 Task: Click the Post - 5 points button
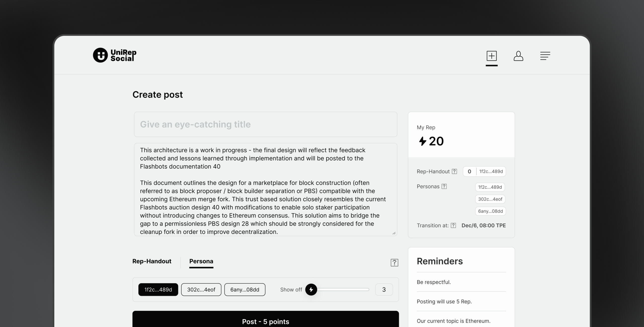click(265, 321)
